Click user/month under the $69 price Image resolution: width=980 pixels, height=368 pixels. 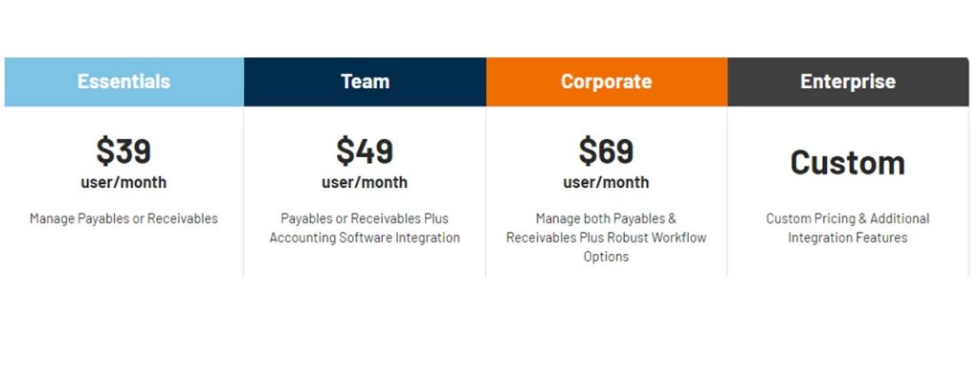coord(606,183)
